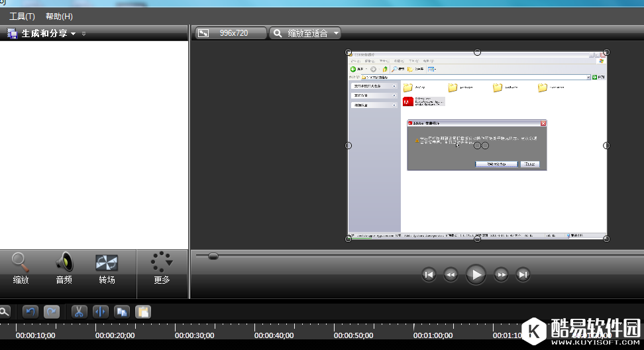Click the preview playhead slider handle

[213, 256]
